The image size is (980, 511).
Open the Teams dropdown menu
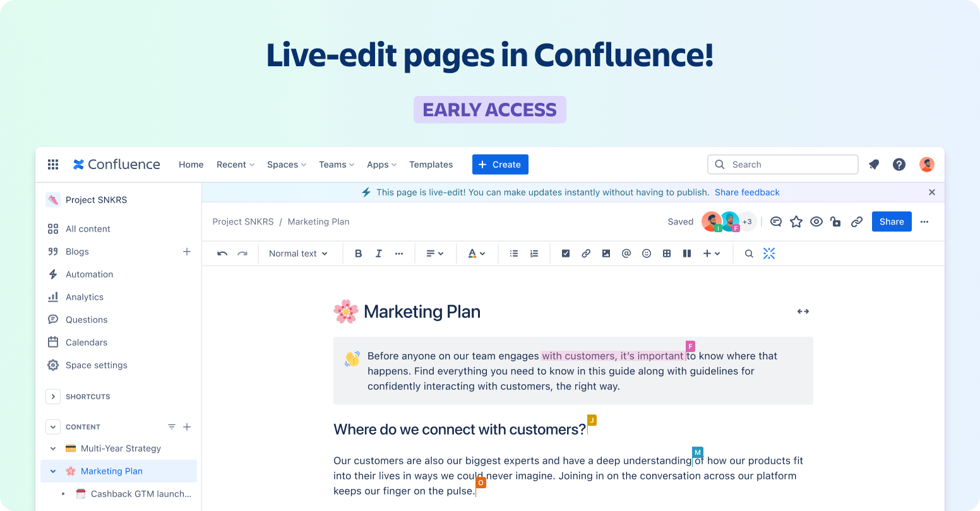(337, 165)
